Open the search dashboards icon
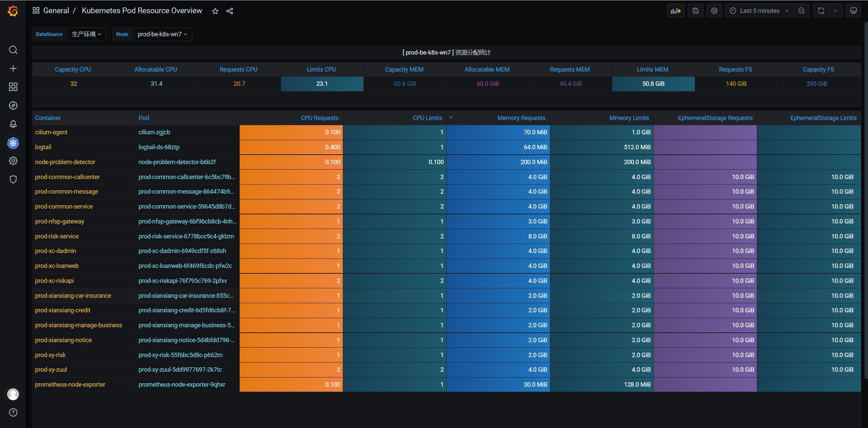868x428 pixels. [x=13, y=50]
